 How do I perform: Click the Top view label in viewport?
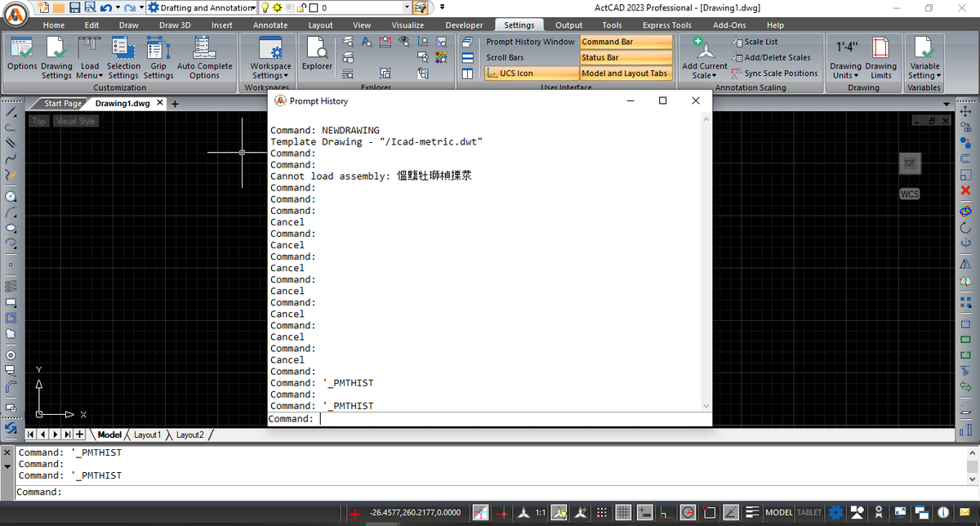(x=39, y=121)
